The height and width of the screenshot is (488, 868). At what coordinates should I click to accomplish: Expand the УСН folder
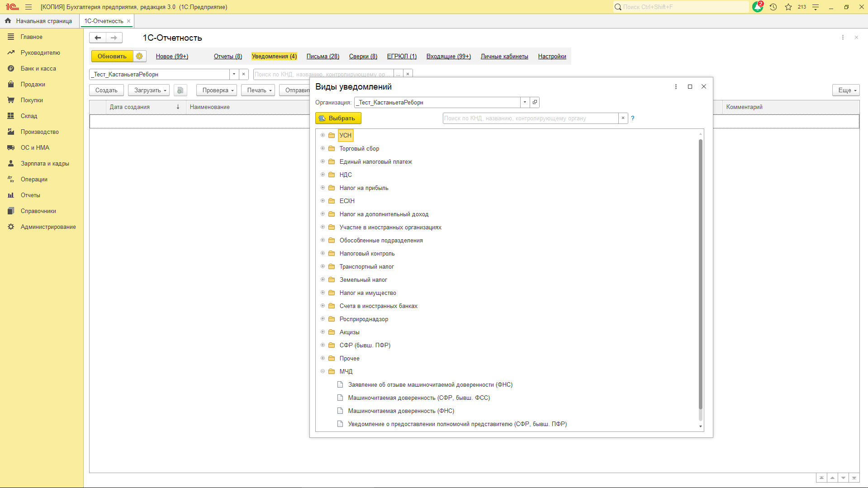[x=323, y=135]
